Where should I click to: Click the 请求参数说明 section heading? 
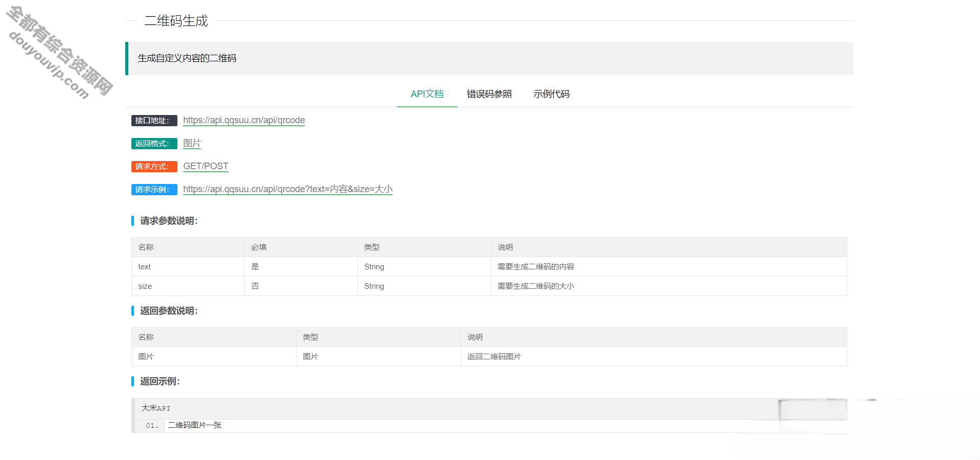tap(169, 221)
